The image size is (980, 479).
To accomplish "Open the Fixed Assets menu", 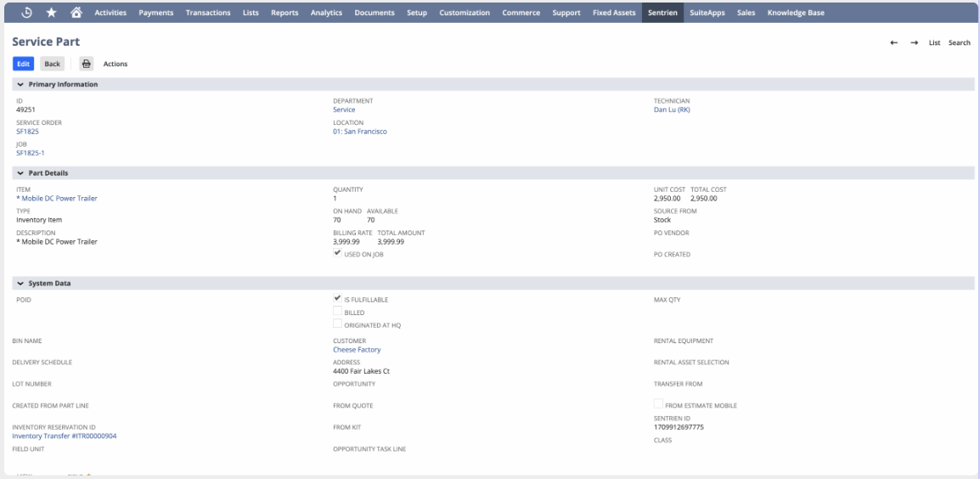I will (613, 13).
